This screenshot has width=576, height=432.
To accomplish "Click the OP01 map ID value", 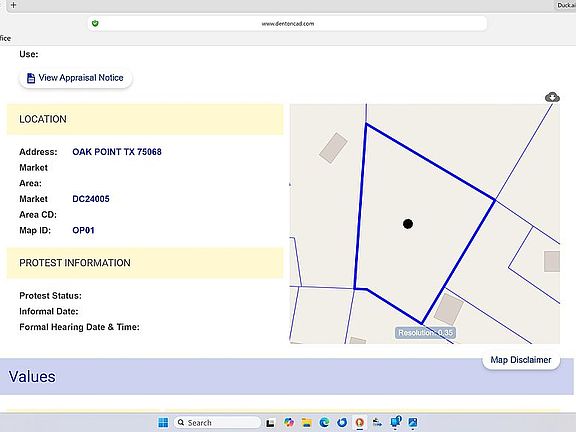I will click(x=83, y=230).
